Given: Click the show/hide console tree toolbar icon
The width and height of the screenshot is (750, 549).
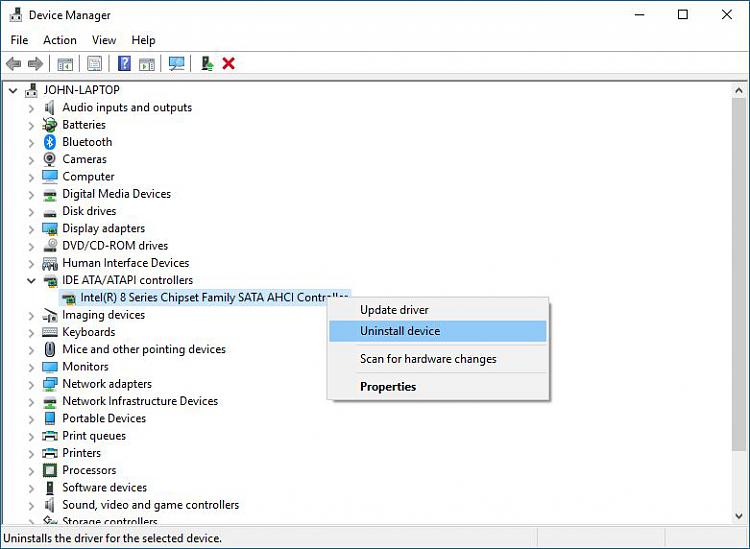Looking at the screenshot, I should pyautogui.click(x=65, y=63).
